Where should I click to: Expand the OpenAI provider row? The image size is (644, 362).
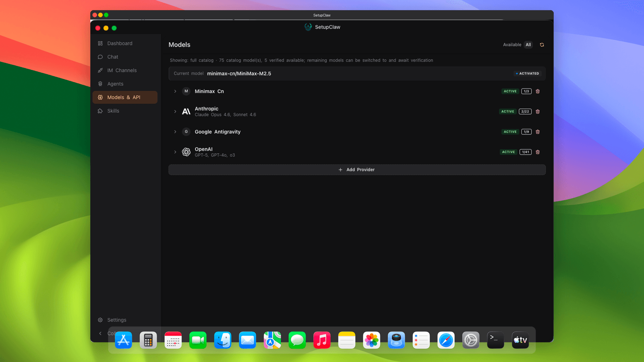(x=175, y=152)
